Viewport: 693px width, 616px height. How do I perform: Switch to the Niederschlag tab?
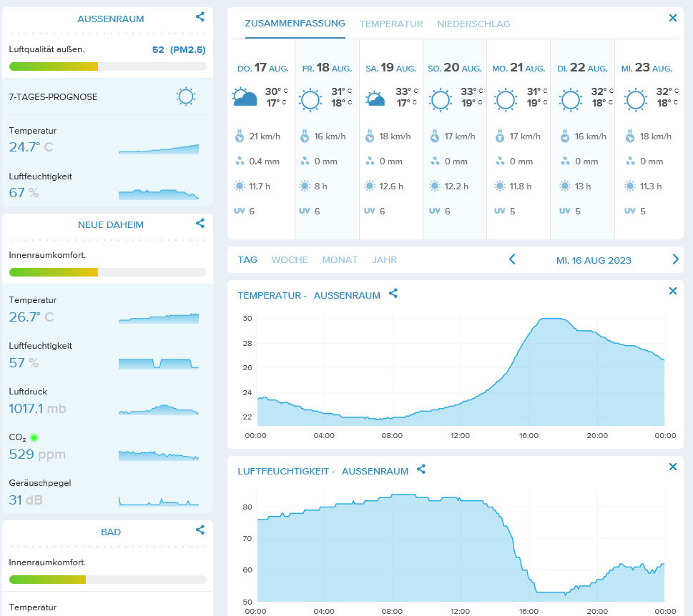pos(473,24)
